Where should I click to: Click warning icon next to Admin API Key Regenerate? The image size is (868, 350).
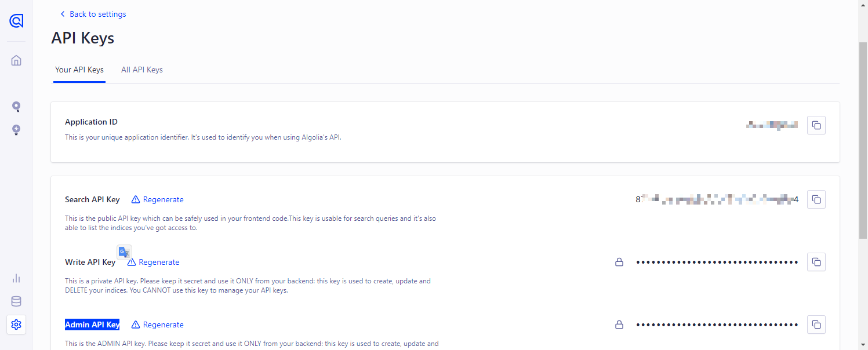click(136, 325)
